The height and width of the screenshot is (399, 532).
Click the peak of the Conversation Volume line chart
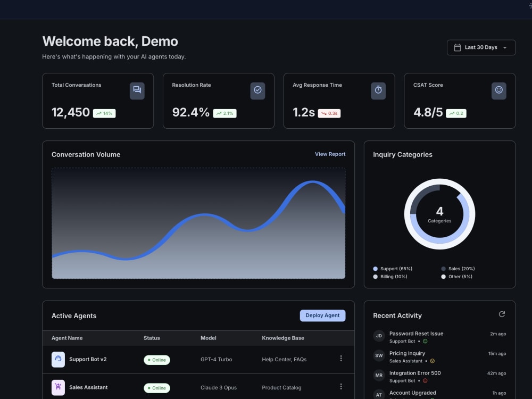(x=312, y=183)
